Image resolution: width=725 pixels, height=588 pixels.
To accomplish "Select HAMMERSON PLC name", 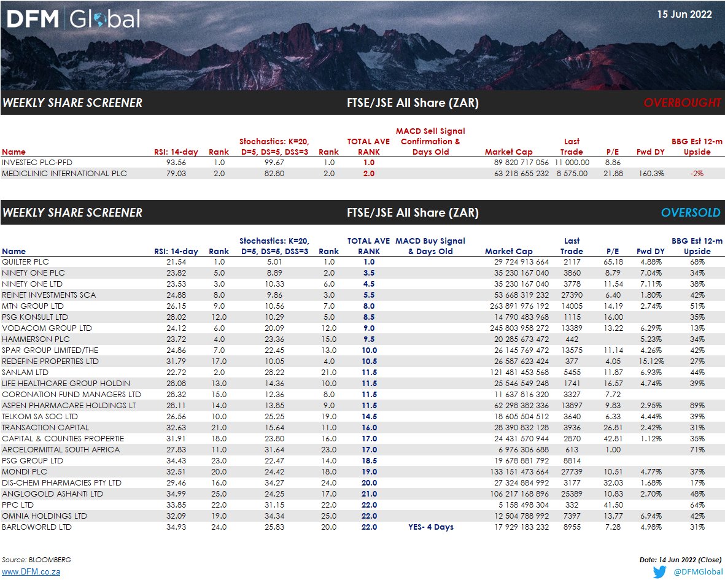I will [36, 339].
